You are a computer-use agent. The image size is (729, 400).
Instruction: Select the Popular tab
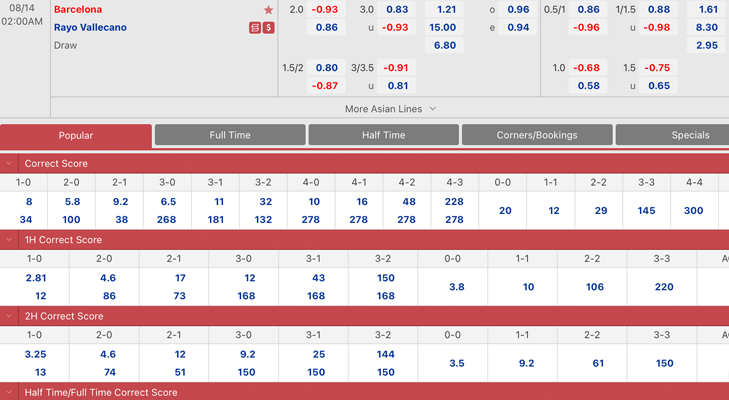76,135
